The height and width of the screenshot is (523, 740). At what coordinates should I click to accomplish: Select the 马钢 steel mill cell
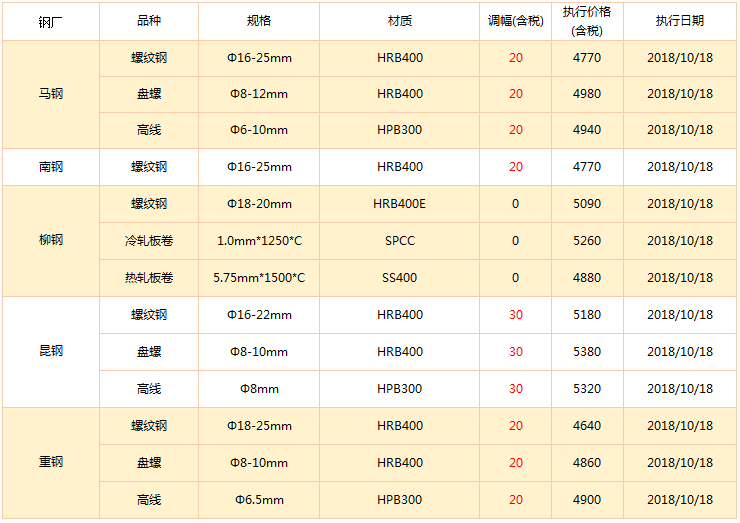(x=50, y=94)
